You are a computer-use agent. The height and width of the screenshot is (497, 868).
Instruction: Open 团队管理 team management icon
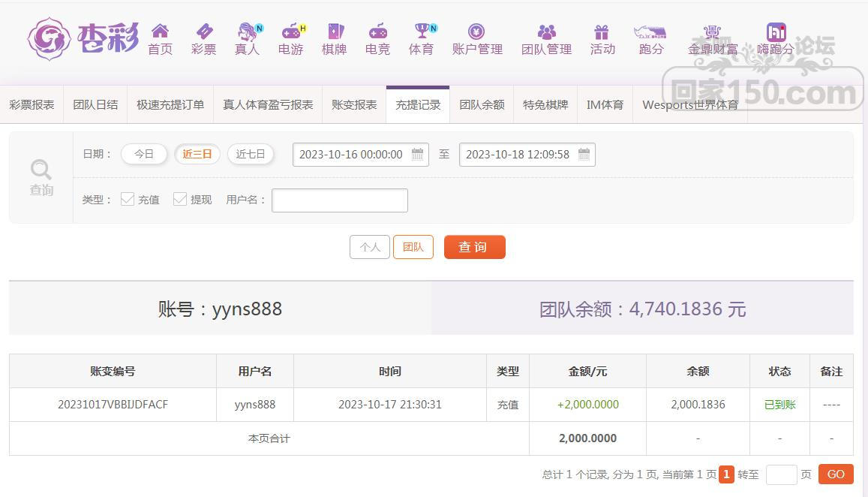pos(546,32)
